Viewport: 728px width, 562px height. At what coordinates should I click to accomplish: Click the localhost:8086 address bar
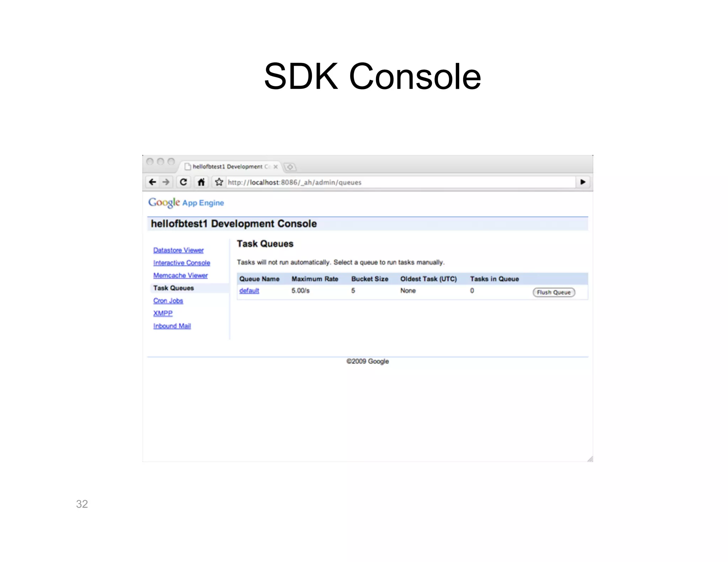(x=400, y=182)
